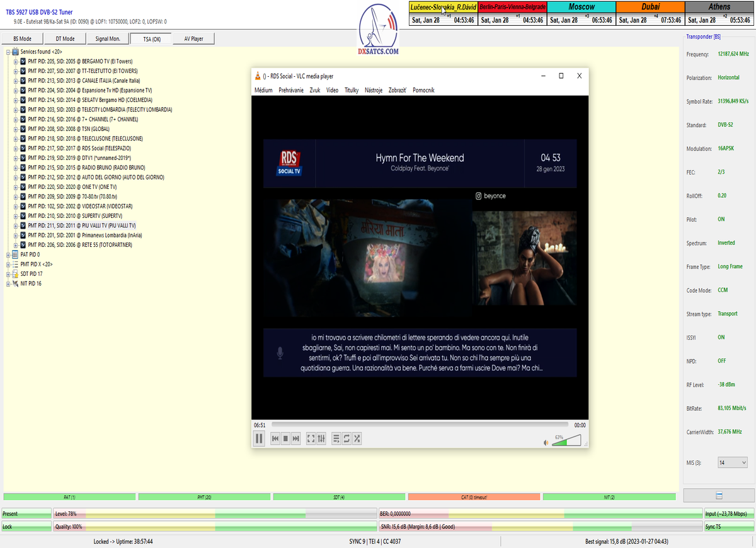Open VLC extended settings equalizer icon
Screen dimensions: 756x548
(321, 438)
